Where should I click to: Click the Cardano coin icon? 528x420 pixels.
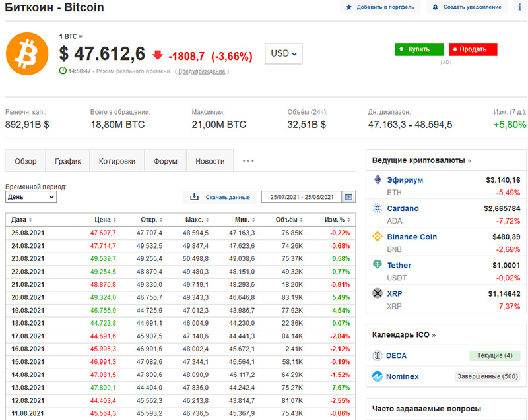378,208
